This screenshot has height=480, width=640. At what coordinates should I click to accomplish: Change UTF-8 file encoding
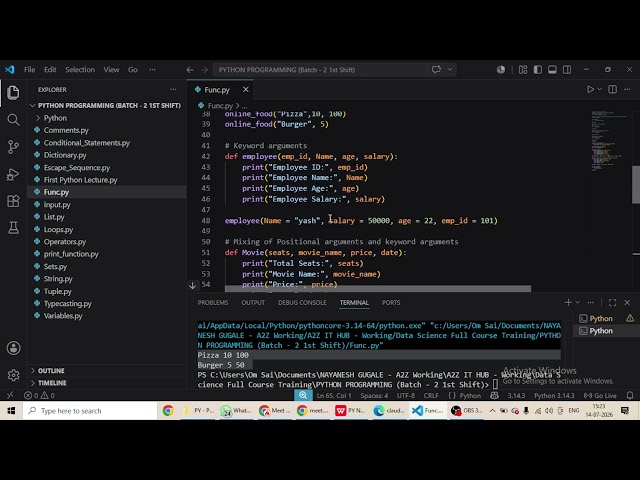406,396
